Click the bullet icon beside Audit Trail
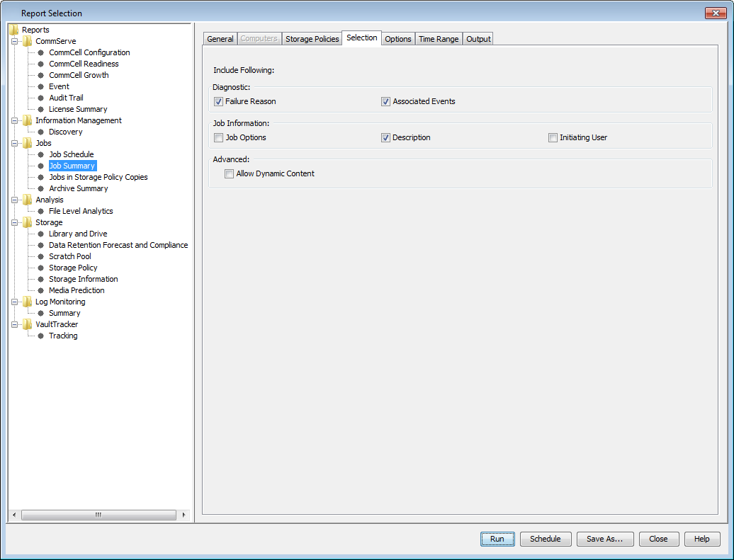 40,98
